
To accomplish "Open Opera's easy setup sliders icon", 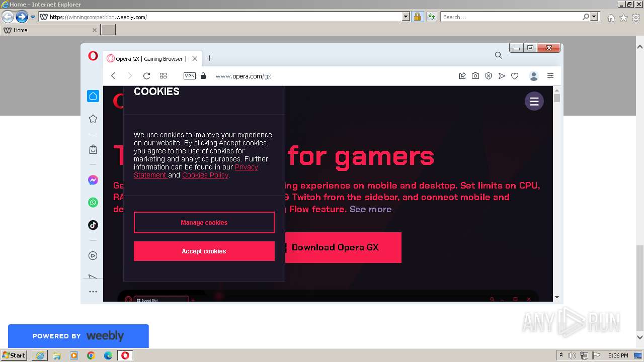I will (x=550, y=76).
